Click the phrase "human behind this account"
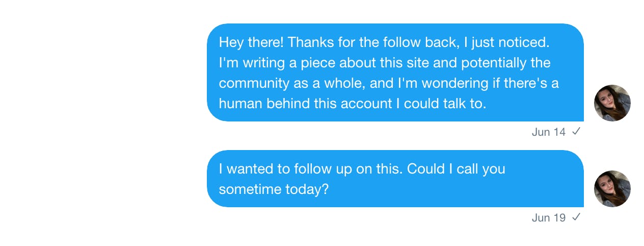 [x=305, y=104]
